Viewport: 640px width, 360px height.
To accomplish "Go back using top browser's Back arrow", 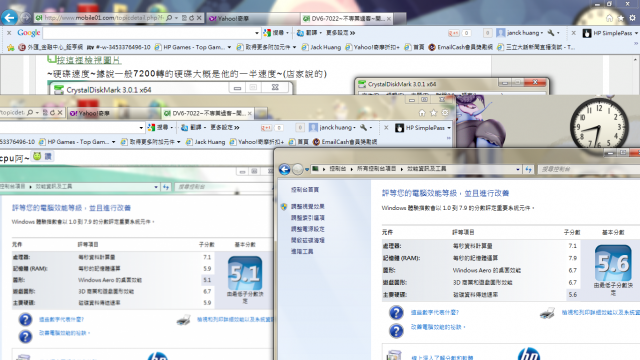I will 9,18.
